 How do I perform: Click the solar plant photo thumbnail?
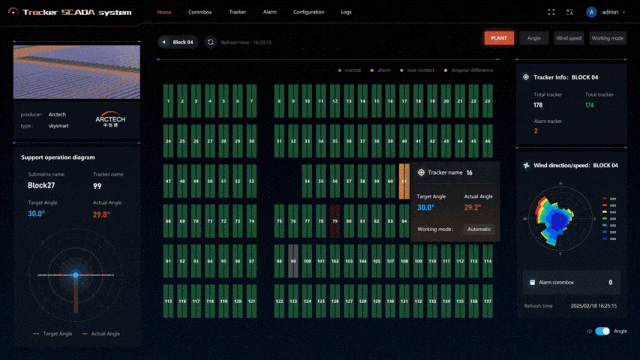click(77, 72)
